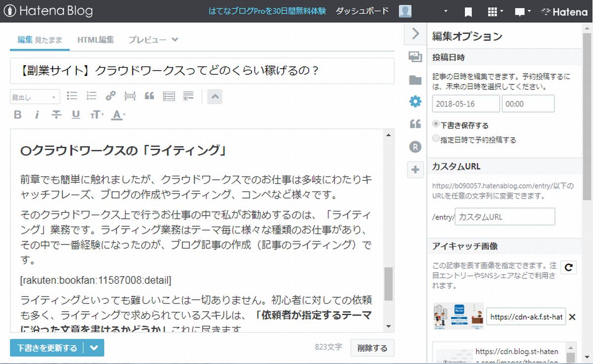This screenshot has width=593, height=364.
Task: Click the [rakuten:bookfan:11587008:detail] line
Action: [x=96, y=281]
